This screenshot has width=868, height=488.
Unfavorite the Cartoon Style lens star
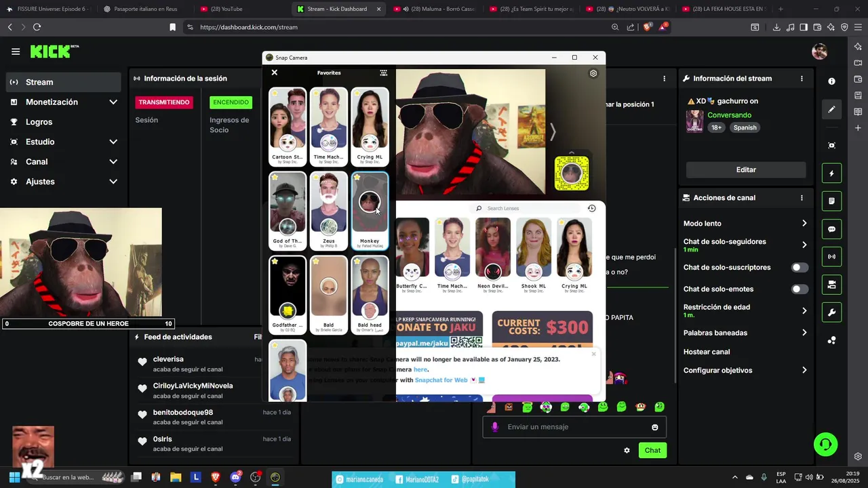[x=275, y=94]
